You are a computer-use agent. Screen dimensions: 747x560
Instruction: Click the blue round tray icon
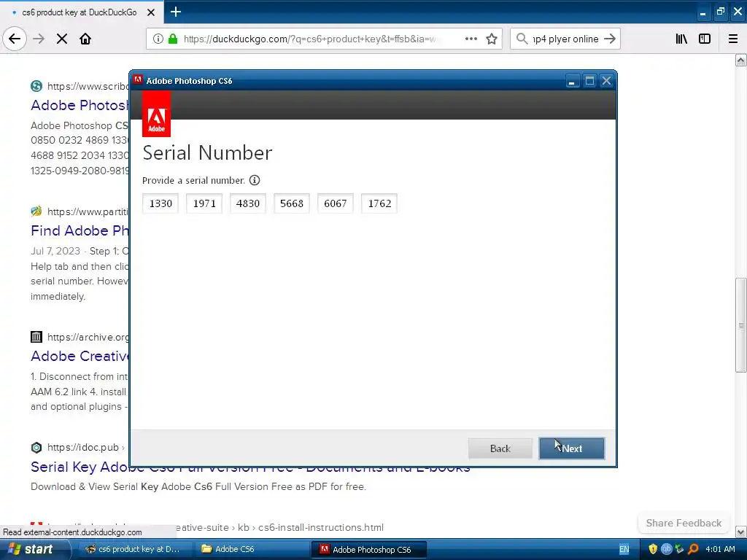[667, 549]
